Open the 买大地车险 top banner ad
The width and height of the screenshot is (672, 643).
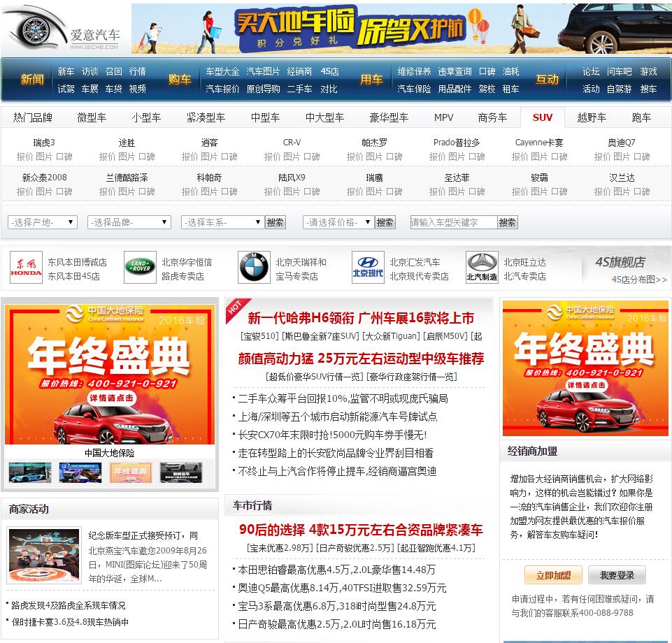[401, 29]
